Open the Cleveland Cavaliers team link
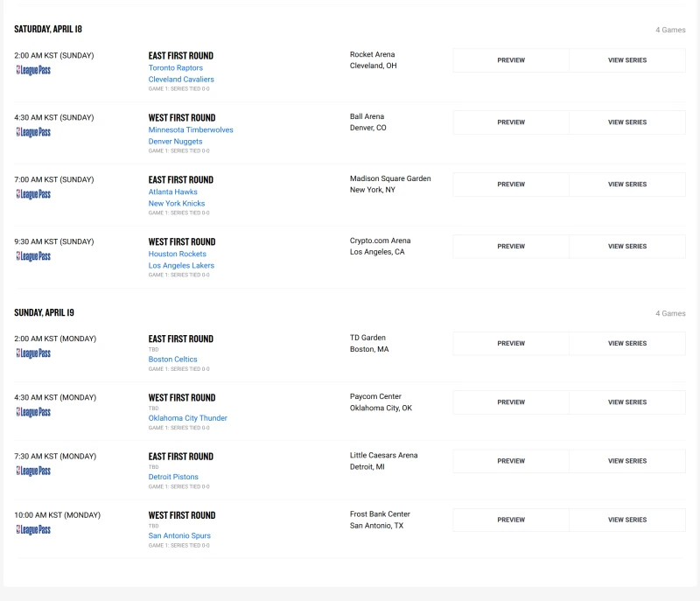700x601 pixels. pos(181,80)
